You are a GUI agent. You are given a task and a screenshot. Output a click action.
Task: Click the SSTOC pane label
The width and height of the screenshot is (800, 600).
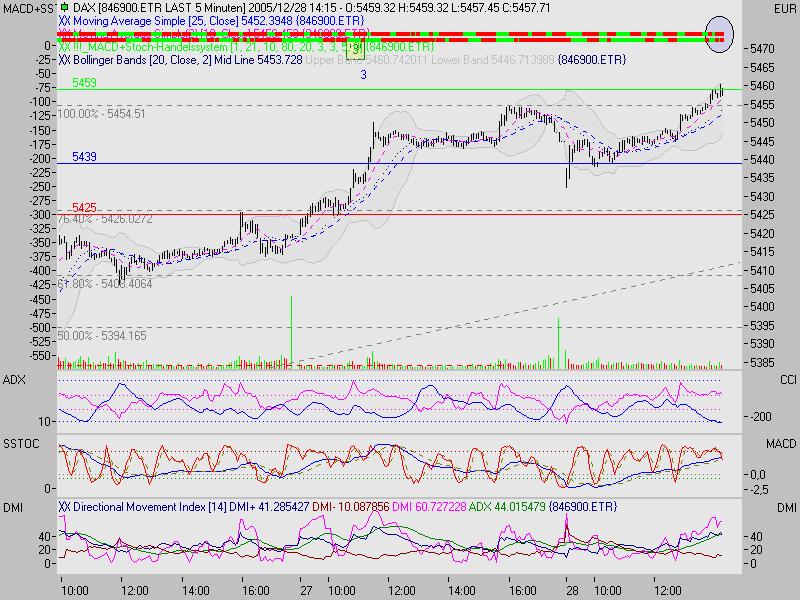[21, 444]
